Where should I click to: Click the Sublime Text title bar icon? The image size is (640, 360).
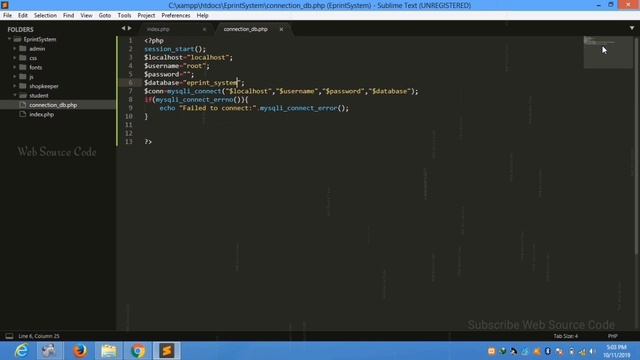(4, 5)
